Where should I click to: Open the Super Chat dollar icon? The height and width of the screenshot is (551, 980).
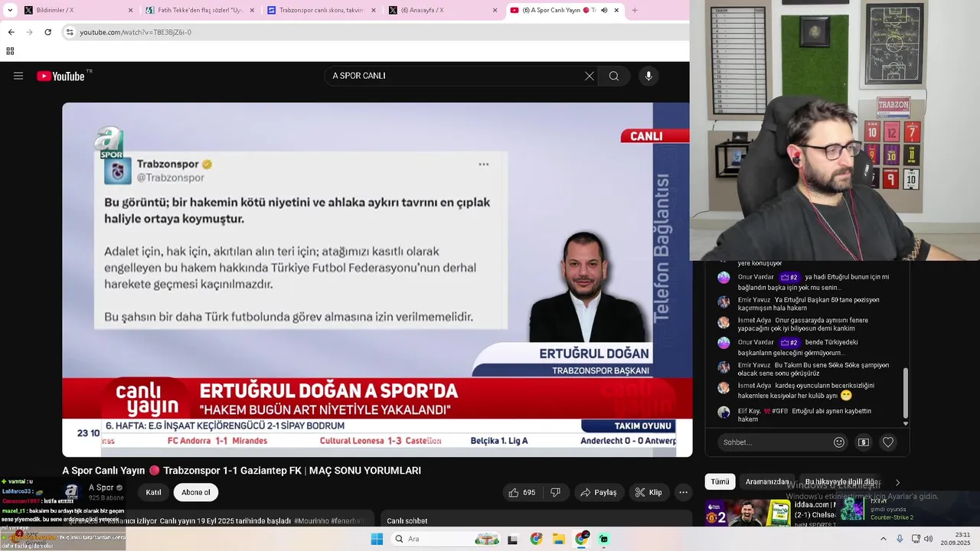pyautogui.click(x=864, y=442)
